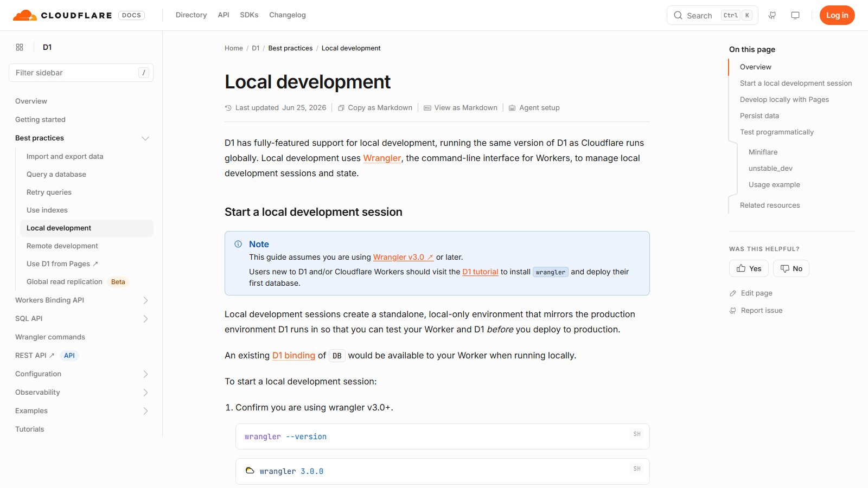Expand the Workers Binding API section

tap(145, 300)
